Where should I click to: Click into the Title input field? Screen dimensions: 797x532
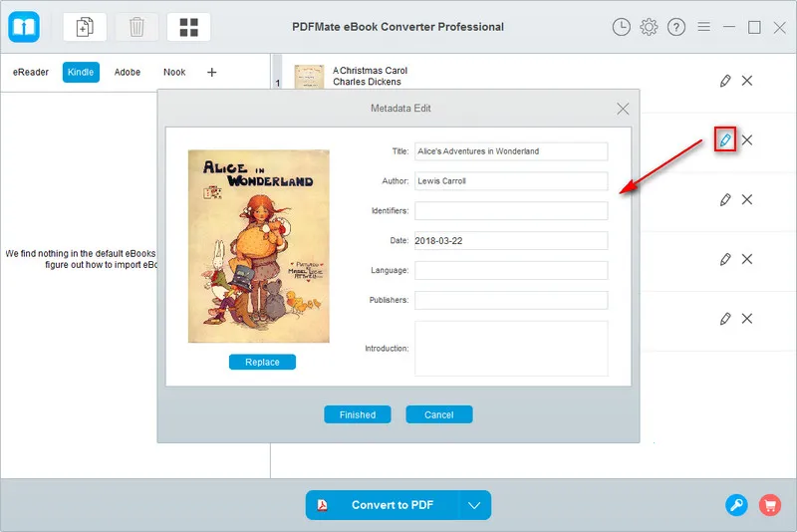point(510,151)
